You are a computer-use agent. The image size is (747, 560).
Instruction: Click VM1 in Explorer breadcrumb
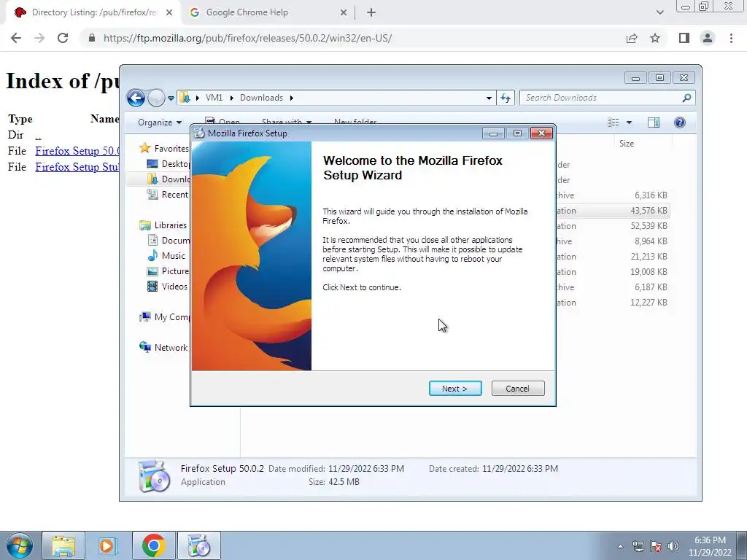pos(214,98)
